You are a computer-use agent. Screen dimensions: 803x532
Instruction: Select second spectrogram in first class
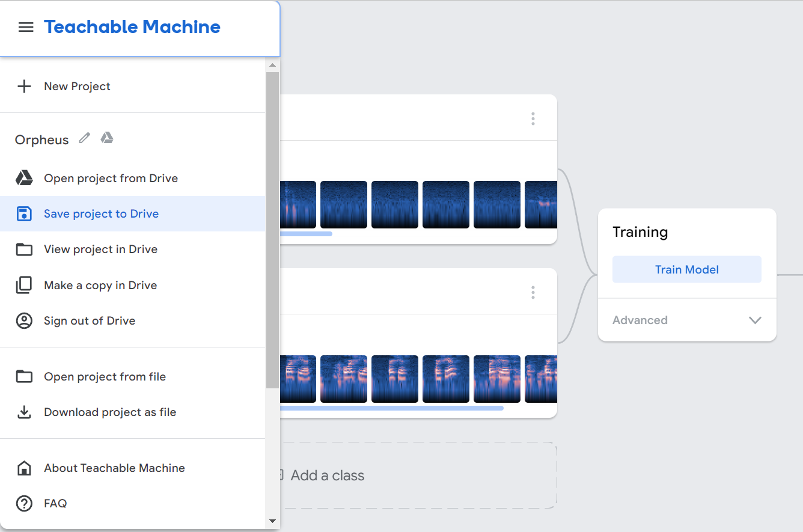coord(344,205)
